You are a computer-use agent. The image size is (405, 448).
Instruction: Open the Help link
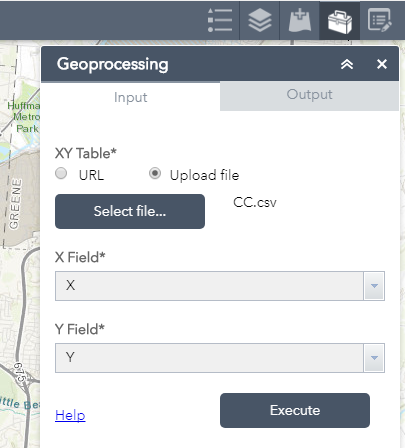[x=70, y=415]
